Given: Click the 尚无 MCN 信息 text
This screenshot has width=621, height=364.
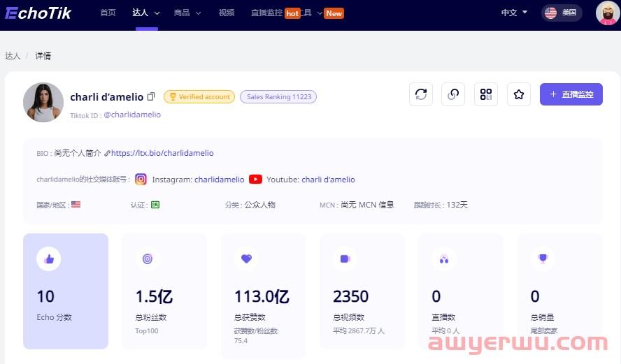Looking at the screenshot, I should pos(368,205).
